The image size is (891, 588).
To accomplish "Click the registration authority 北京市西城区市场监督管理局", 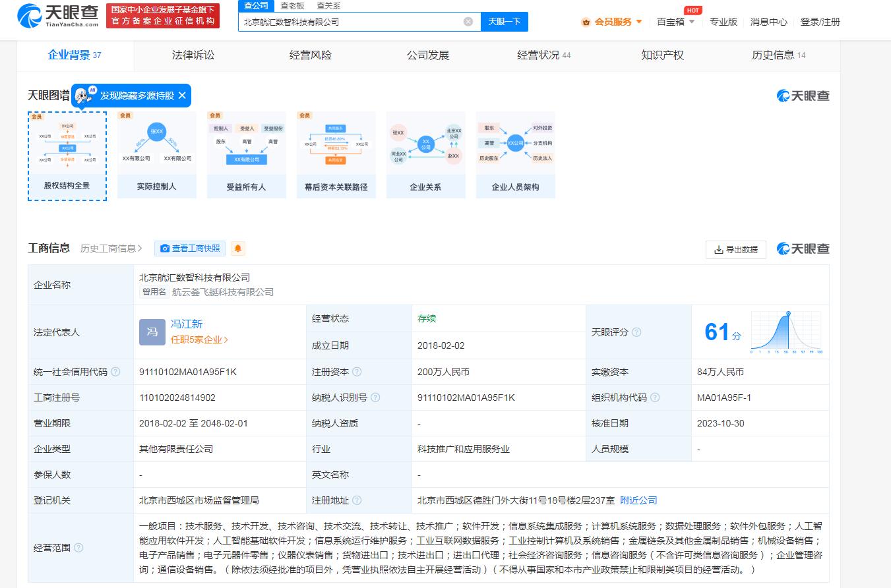I will (x=199, y=500).
